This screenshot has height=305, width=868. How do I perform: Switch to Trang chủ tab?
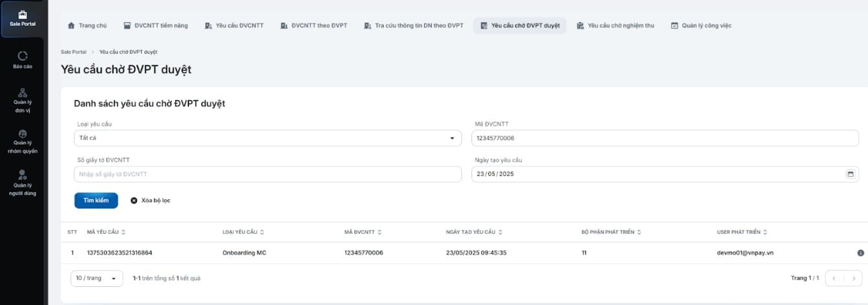click(x=87, y=25)
